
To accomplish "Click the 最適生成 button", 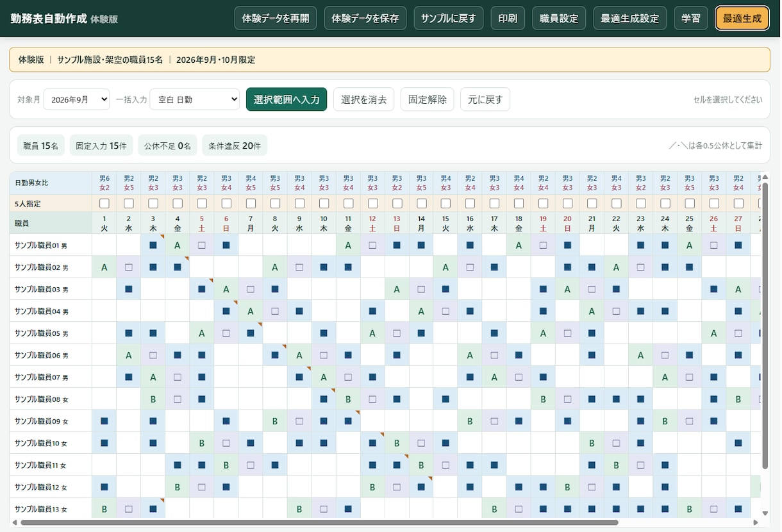I will point(742,19).
